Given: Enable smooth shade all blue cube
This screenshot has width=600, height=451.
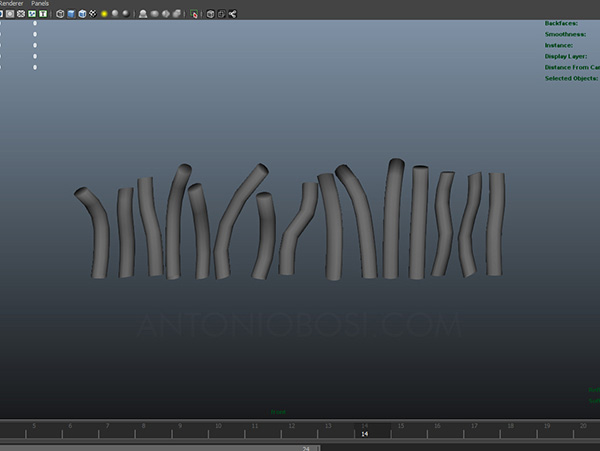Looking at the screenshot, I should (x=71, y=14).
